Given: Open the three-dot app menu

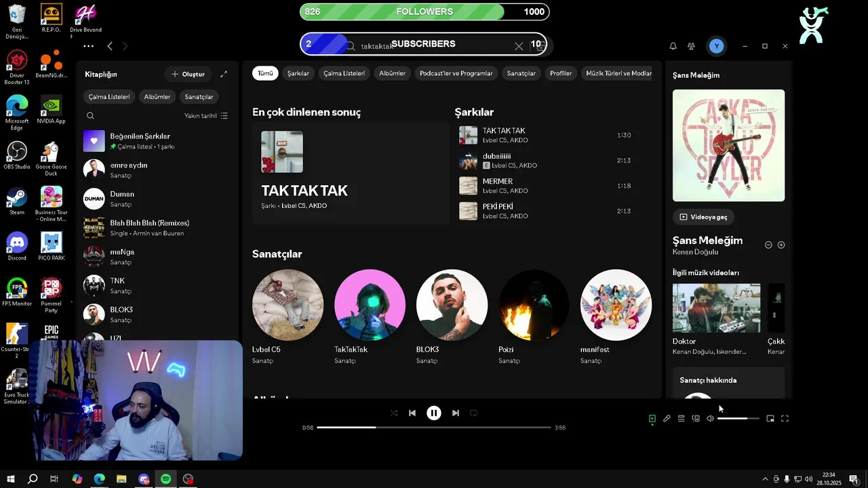Looking at the screenshot, I should point(88,46).
